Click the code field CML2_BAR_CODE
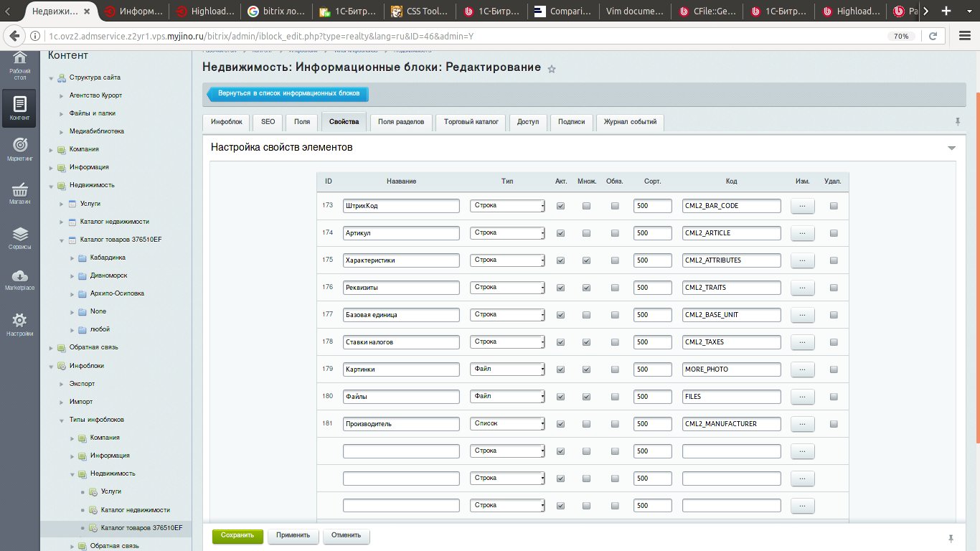Screen dimensions: 980x551 point(732,206)
